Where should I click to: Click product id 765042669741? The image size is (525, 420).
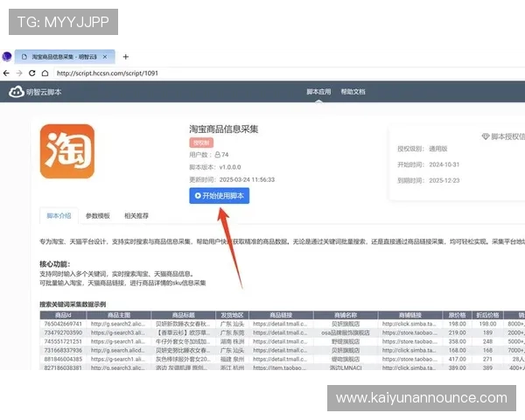(63, 324)
